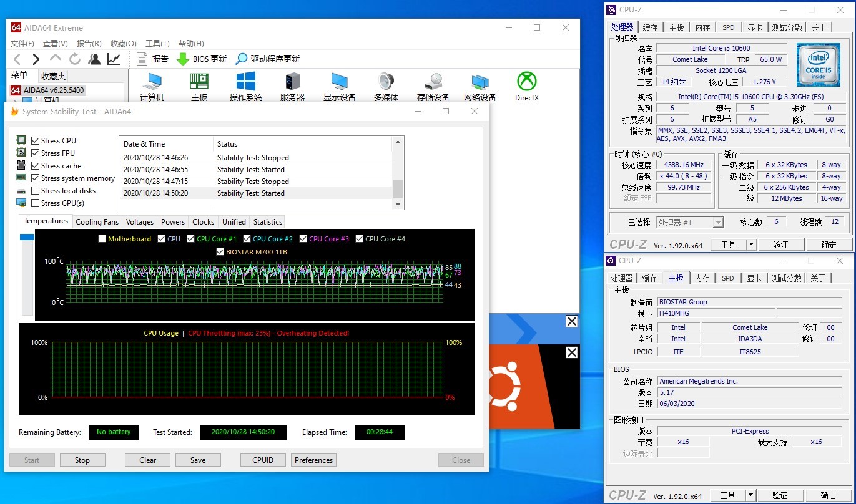Open 工具 dropdown arrow in CPU-Z 处理器 window
The height and width of the screenshot is (504, 856).
tap(751, 245)
